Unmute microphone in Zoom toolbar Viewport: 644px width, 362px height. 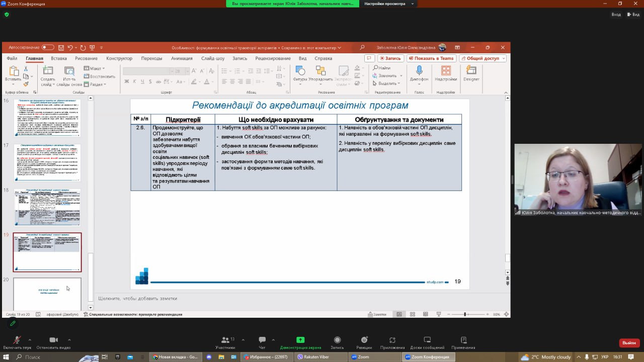(x=17, y=340)
